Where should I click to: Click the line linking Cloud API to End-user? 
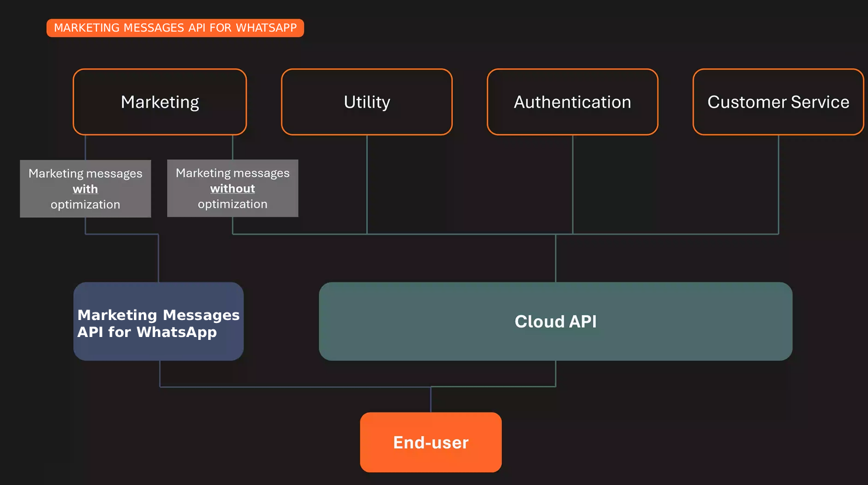click(x=554, y=374)
